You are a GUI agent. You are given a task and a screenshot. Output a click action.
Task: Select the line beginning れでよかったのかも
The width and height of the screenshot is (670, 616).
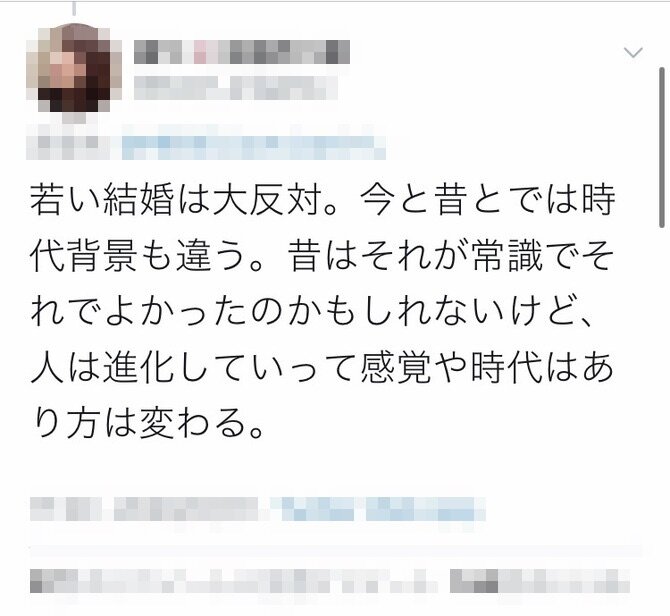[x=312, y=313]
